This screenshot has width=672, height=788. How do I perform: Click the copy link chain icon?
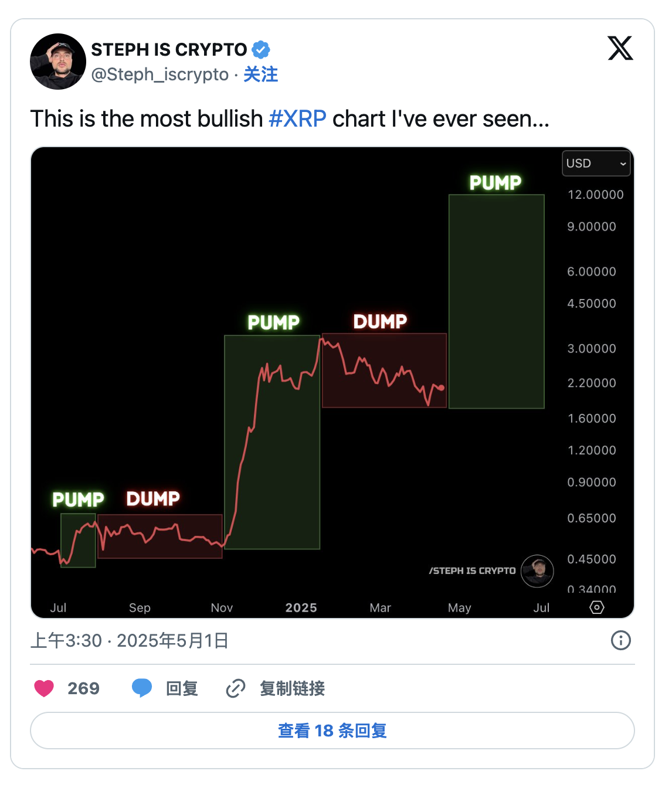coord(235,688)
